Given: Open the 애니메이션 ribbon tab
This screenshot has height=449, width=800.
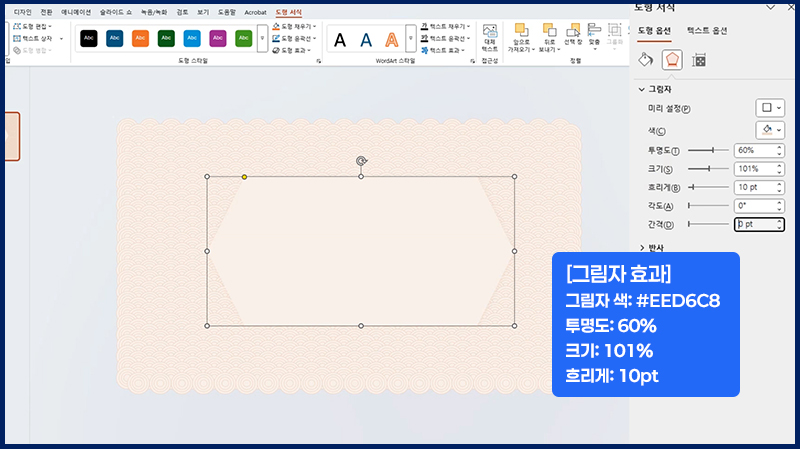Looking at the screenshot, I should [76, 12].
